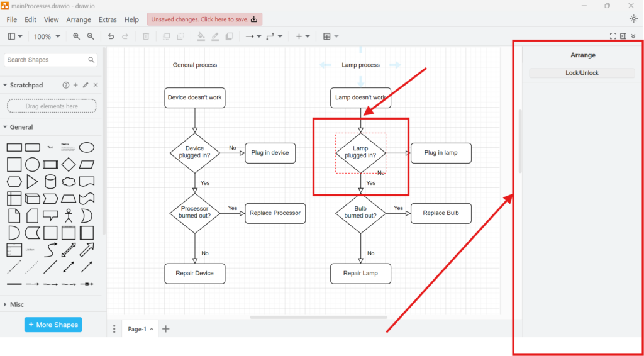Zoom in using the magnifier plus icon

click(x=76, y=36)
